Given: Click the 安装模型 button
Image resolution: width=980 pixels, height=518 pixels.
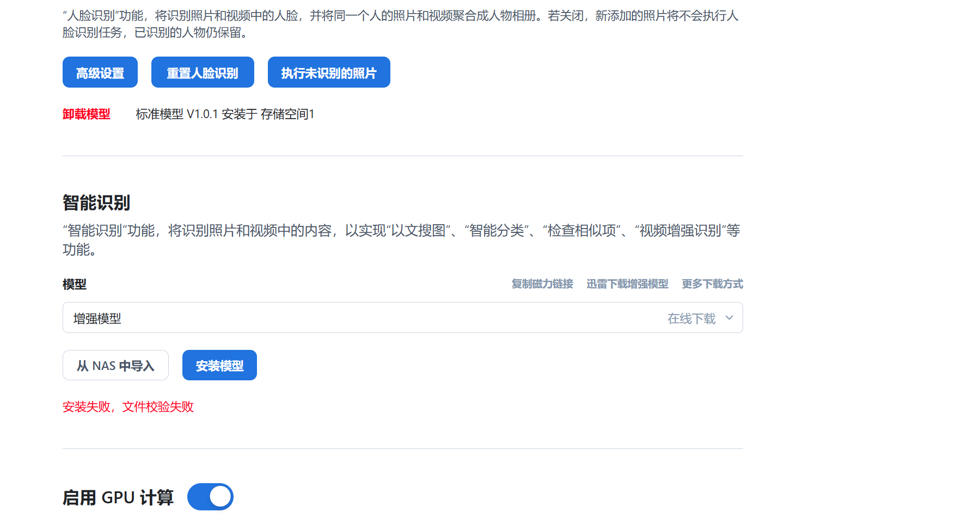Looking at the screenshot, I should coord(219,365).
